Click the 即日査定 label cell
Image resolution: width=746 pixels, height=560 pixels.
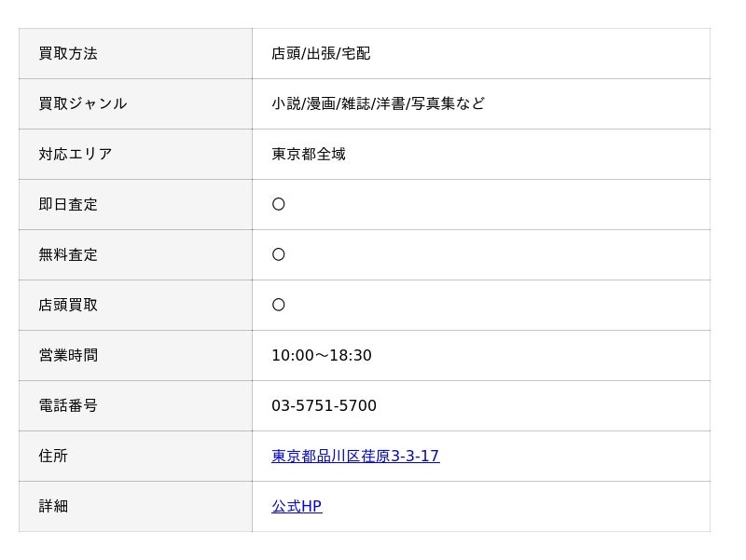[68, 204]
